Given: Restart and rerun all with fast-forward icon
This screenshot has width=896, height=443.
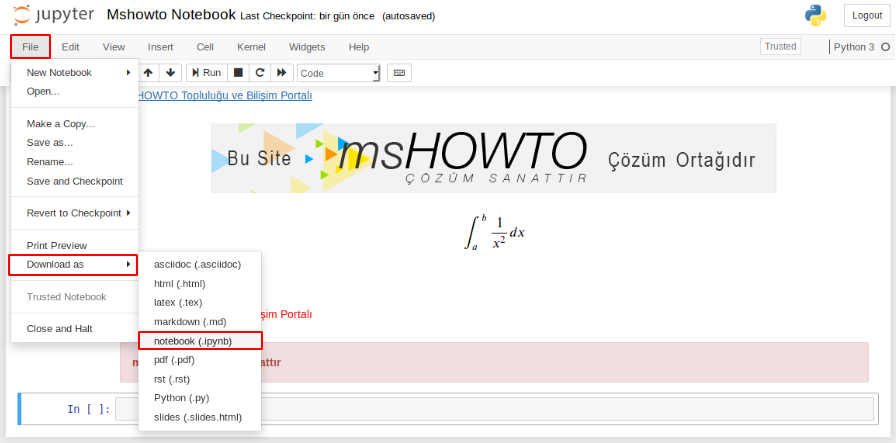Looking at the screenshot, I should (281, 73).
